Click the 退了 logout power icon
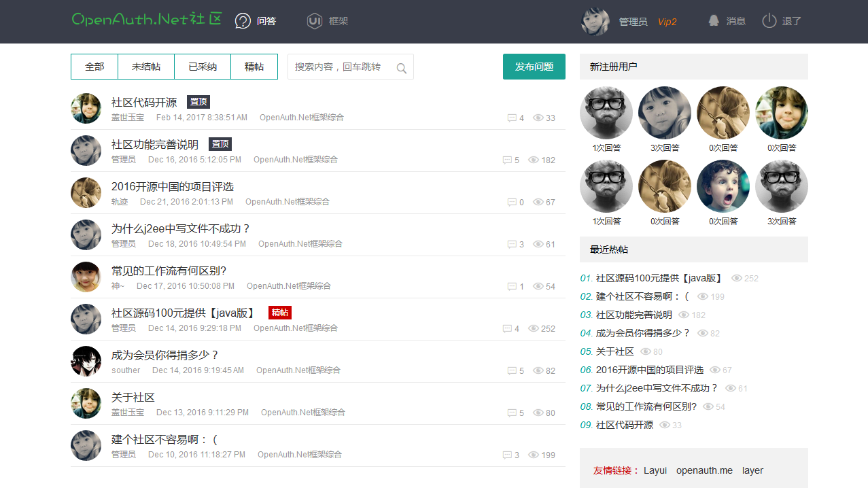Image resolution: width=868 pixels, height=488 pixels. click(768, 20)
